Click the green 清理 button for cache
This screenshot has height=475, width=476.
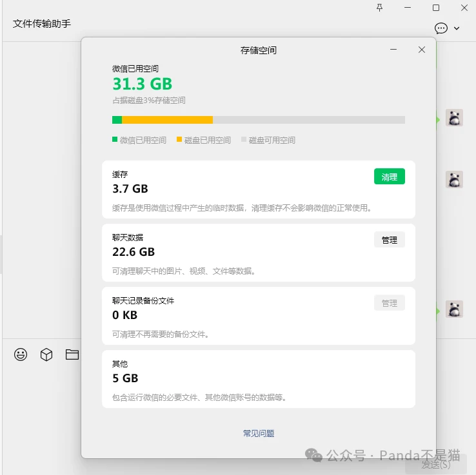tap(389, 177)
